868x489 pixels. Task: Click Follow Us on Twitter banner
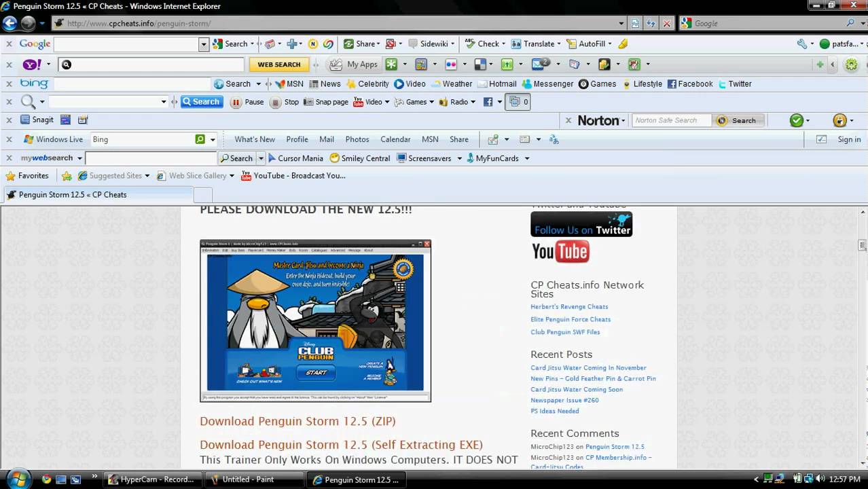[581, 225]
